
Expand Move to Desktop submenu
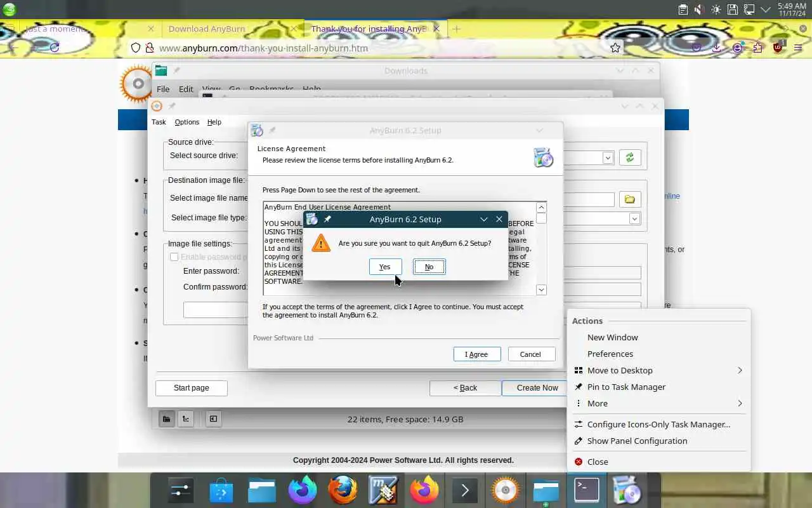658,370
